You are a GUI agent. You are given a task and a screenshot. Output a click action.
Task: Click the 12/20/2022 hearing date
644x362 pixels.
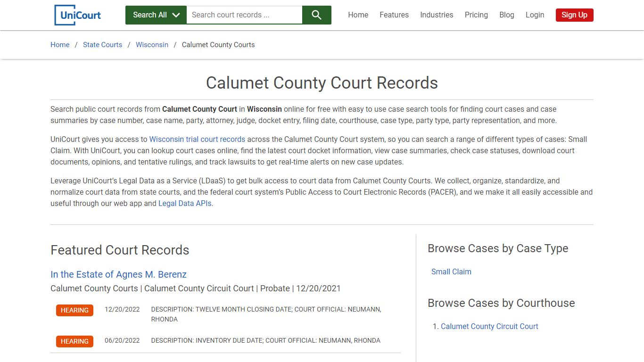click(122, 310)
